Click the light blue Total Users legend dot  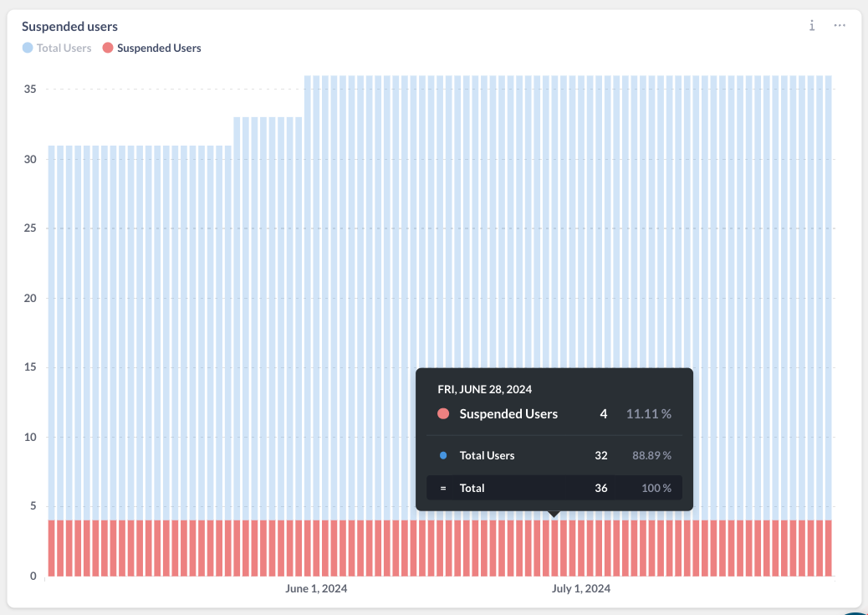[x=28, y=48]
